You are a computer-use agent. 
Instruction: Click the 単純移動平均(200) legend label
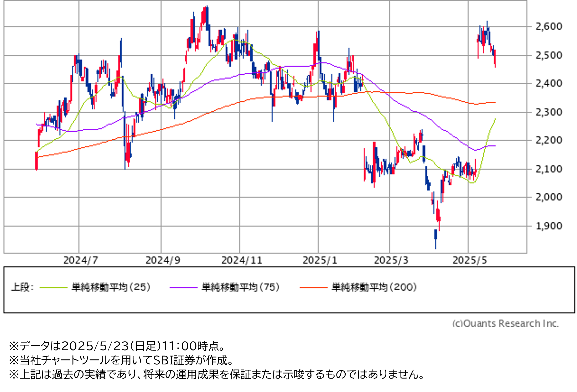[374, 287]
